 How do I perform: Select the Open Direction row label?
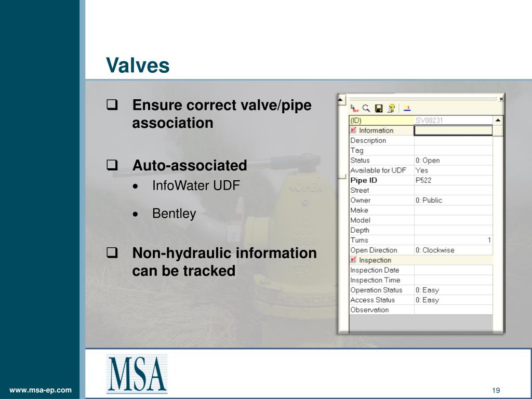(x=382, y=250)
